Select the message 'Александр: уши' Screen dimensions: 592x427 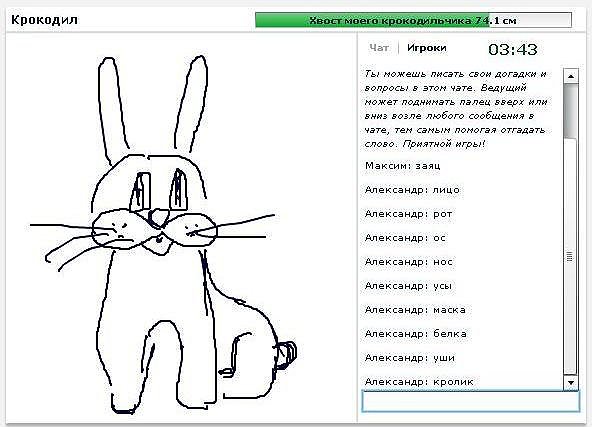(410, 358)
